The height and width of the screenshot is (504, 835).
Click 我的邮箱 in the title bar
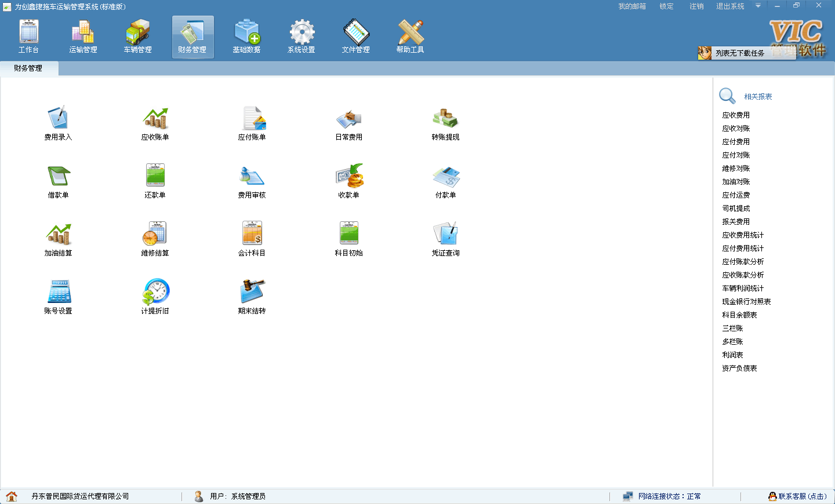pos(631,6)
